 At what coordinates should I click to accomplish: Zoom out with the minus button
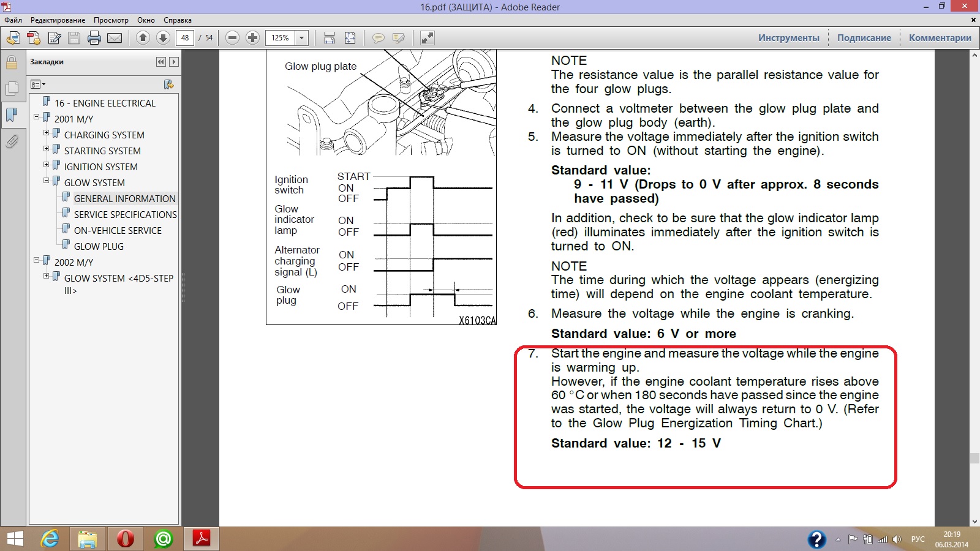tap(232, 38)
